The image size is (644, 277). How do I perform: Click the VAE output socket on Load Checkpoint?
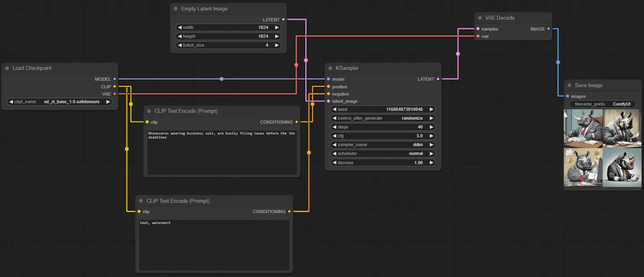pos(115,94)
